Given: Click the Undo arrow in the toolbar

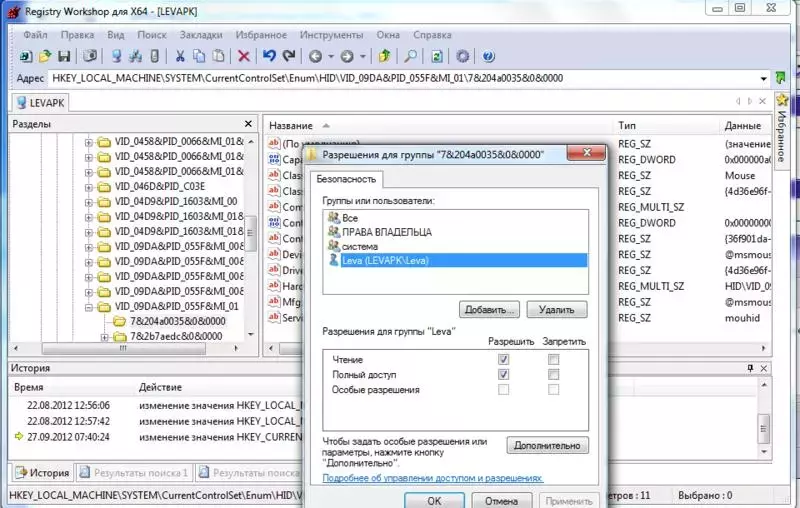Looking at the screenshot, I should point(269,56).
